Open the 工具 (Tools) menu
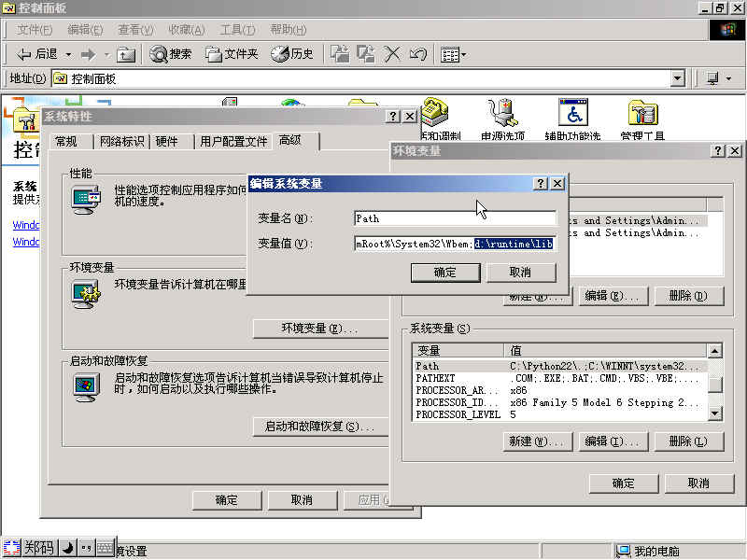 (236, 30)
